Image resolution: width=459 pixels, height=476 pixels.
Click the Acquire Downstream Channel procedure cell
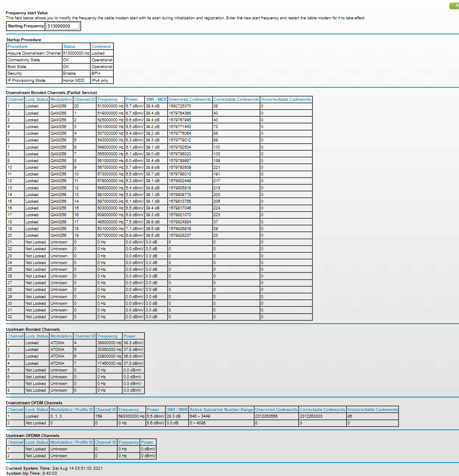pos(34,53)
